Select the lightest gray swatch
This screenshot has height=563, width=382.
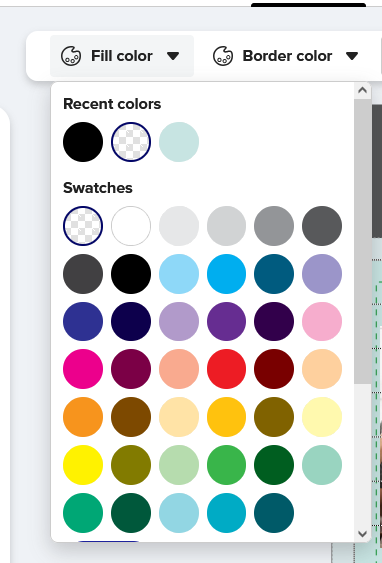click(x=179, y=226)
